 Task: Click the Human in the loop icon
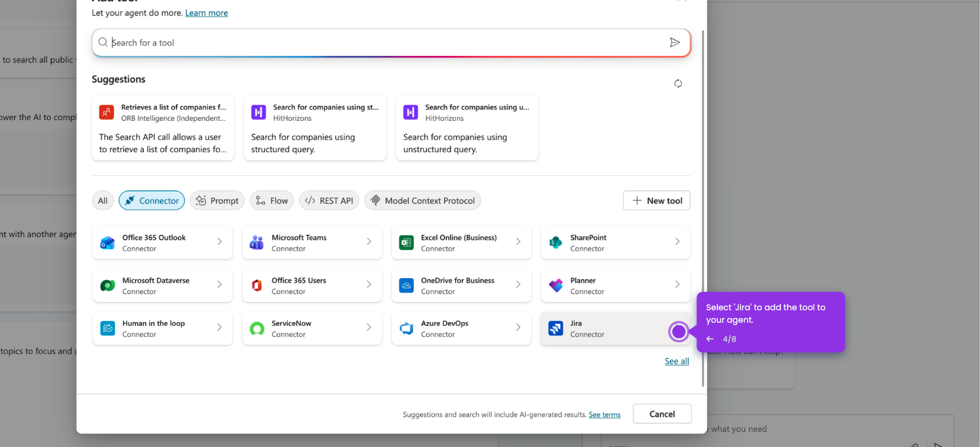(108, 328)
